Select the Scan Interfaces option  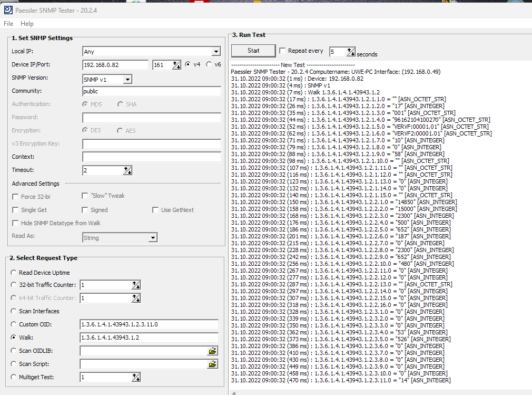(13, 311)
